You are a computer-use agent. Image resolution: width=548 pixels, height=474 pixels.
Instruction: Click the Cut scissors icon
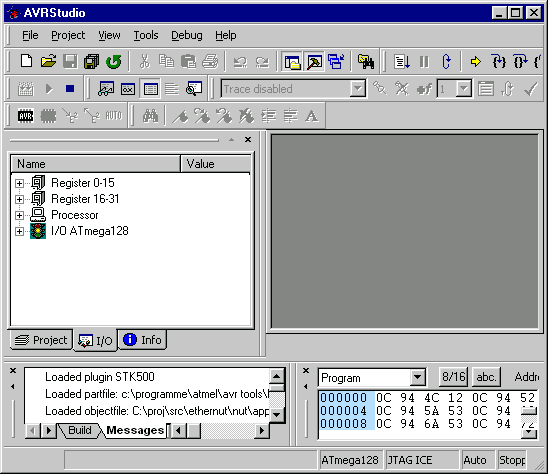click(x=144, y=62)
